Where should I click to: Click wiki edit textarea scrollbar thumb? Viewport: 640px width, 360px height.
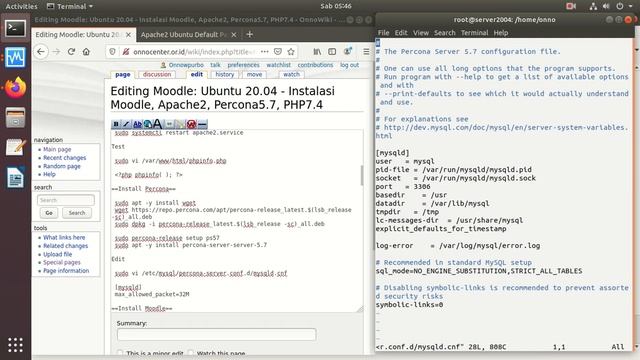(x=361, y=176)
